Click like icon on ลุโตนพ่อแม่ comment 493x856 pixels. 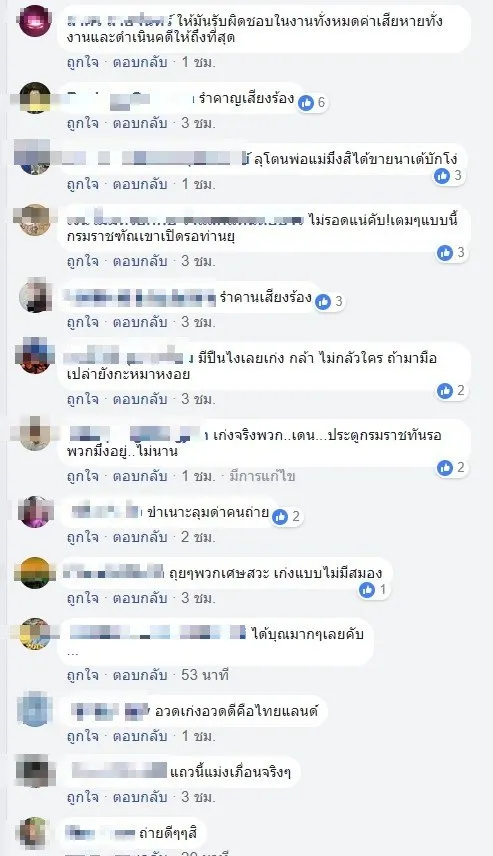point(442,175)
